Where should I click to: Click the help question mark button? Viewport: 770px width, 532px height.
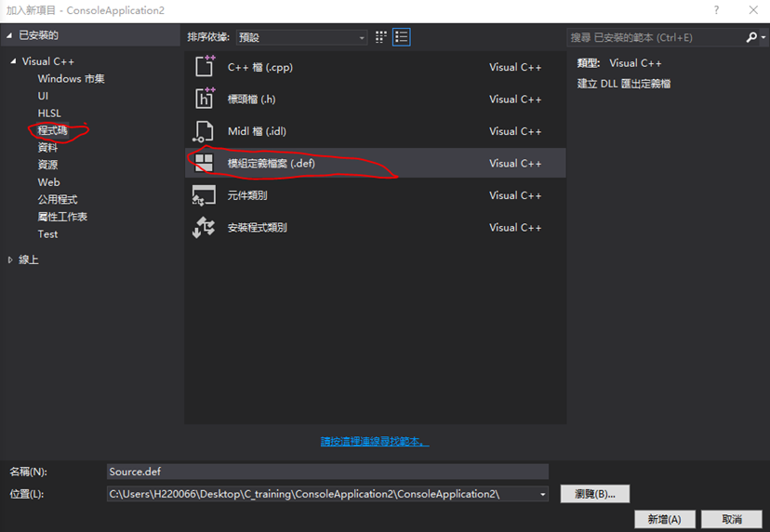716,10
